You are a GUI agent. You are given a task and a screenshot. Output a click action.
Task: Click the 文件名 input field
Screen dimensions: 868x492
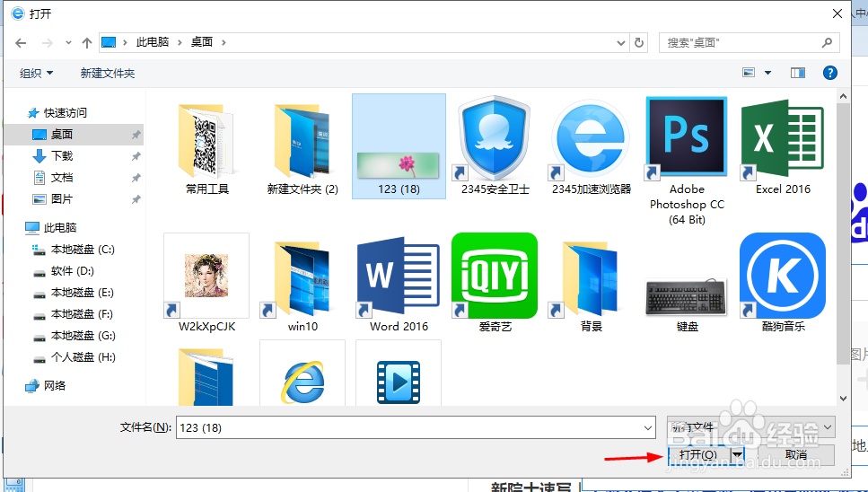coord(416,427)
